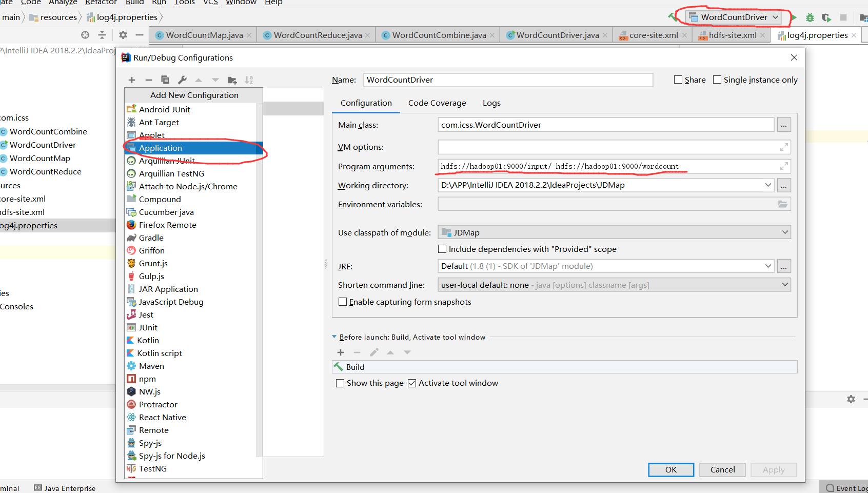Viewport: 868px width, 493px height.
Task: Click the OK button
Action: click(x=670, y=469)
